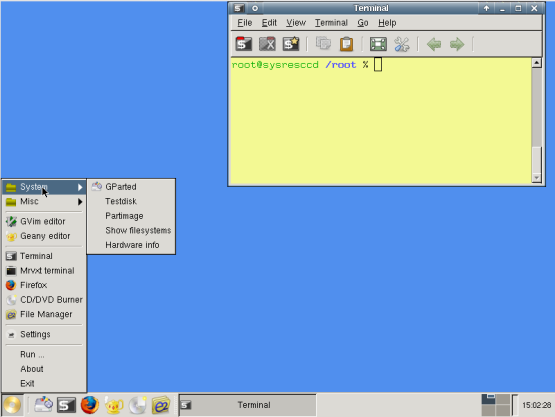Screen dimensions: 555x417
Task: Click the close tab icon in toolbar
Action: point(267,44)
